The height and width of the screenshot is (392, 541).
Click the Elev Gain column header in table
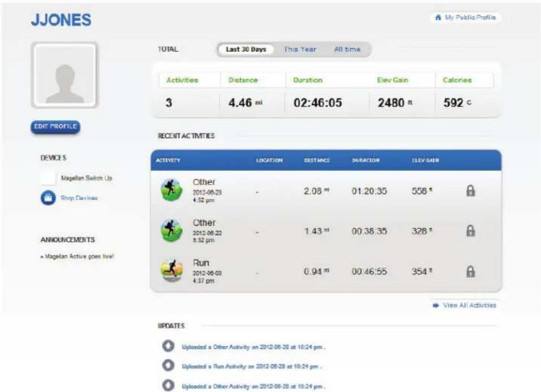(x=425, y=160)
